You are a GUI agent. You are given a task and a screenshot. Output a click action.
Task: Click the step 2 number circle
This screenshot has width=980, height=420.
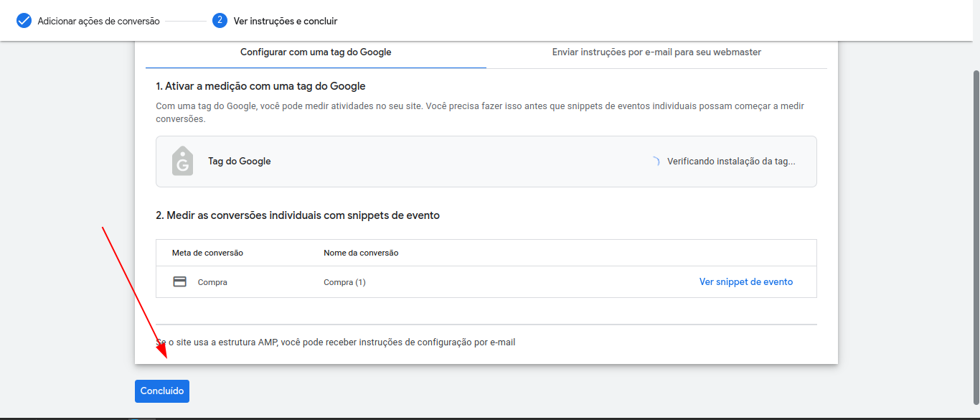coord(220,21)
